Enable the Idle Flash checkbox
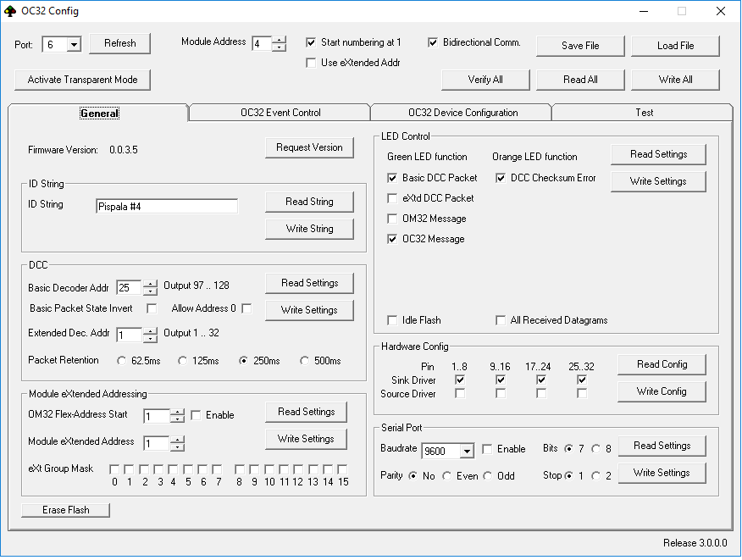The height and width of the screenshot is (560, 742). click(x=392, y=321)
